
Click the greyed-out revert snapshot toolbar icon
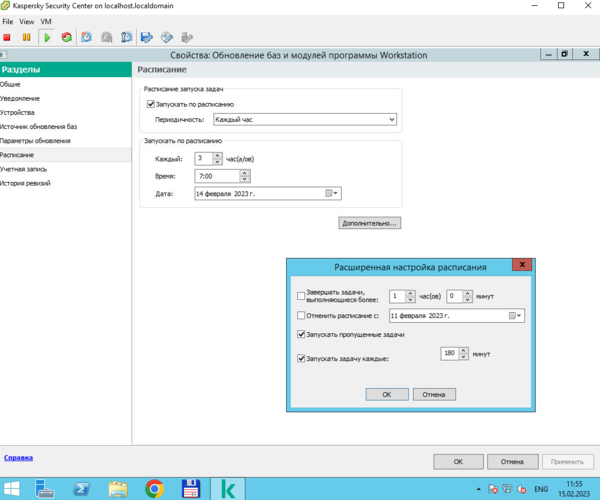click(107, 37)
